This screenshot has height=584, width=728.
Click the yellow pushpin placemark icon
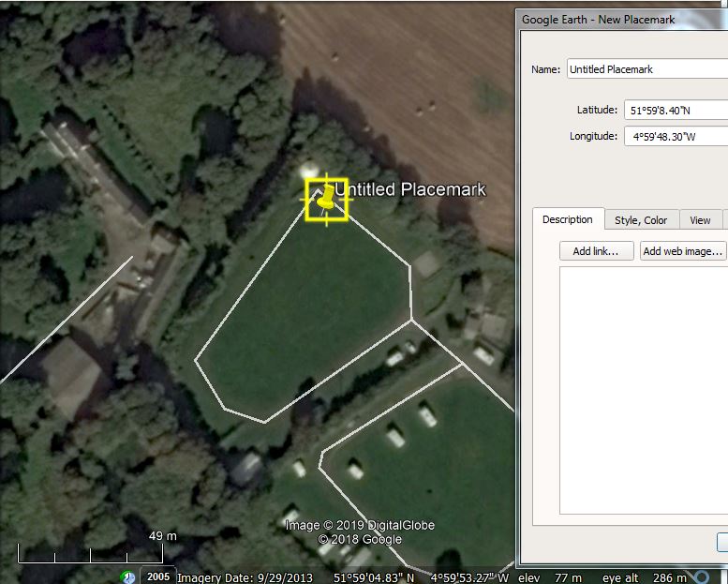click(x=326, y=199)
